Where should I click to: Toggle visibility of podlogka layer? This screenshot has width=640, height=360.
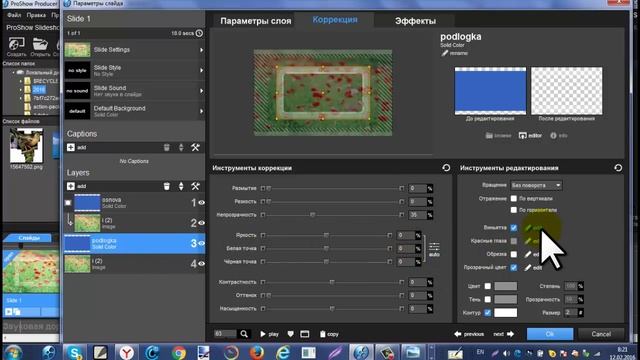click(202, 243)
